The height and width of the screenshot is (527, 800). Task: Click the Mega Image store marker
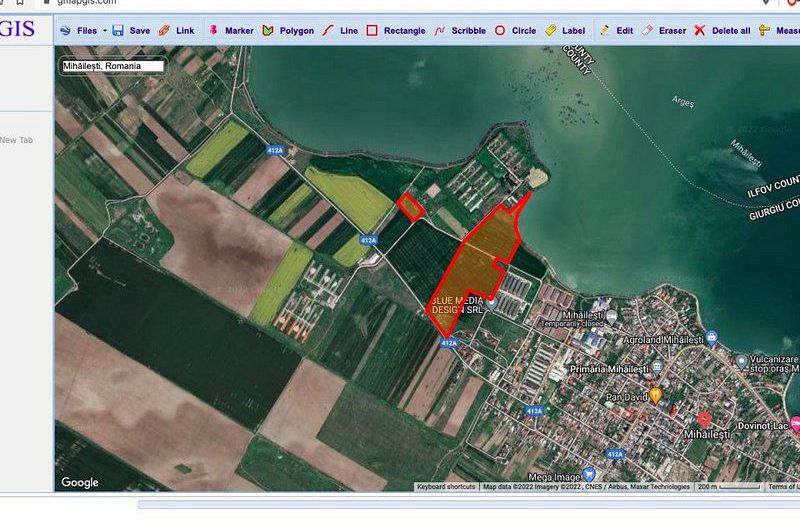coord(589,474)
